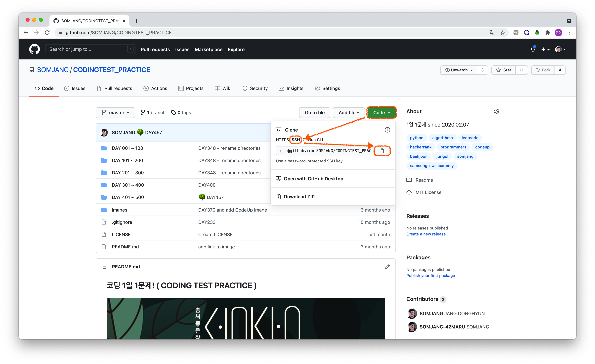This screenshot has width=595, height=364.
Task: Click the tab search arrow in Chrome
Action: click(x=569, y=21)
